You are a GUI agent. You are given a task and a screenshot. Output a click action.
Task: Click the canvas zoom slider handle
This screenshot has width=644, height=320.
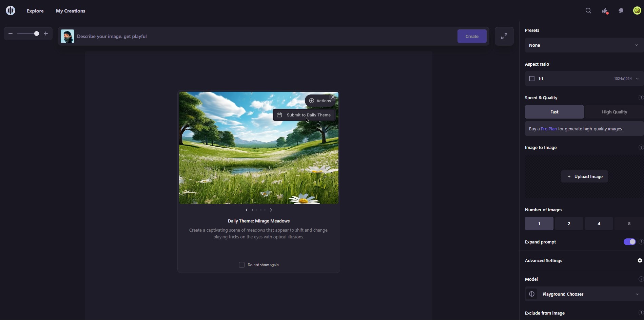tap(37, 34)
